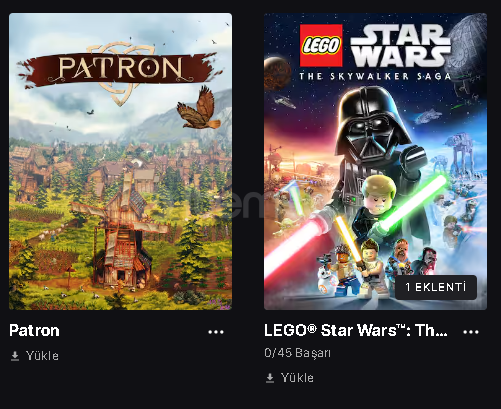Click the flying hawk on Patron's cover
Screen dimensions: 501x409
pyautogui.click(x=199, y=108)
